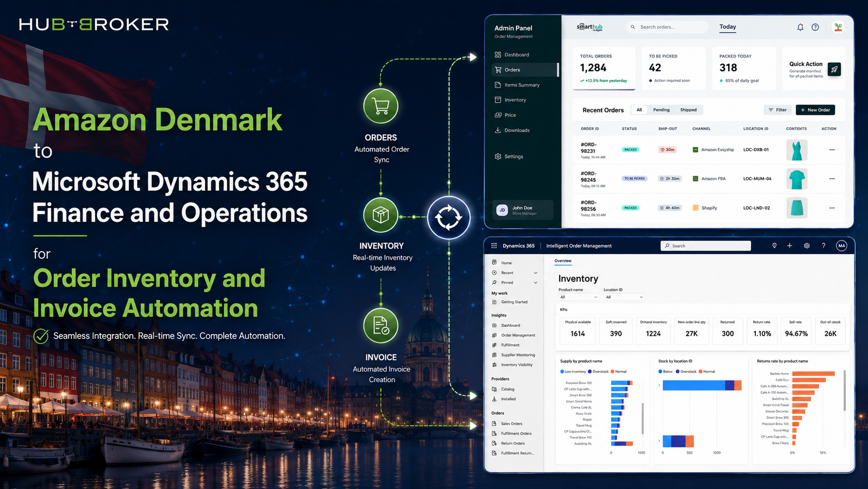Viewport: 868px width, 489px height.
Task: Click Low inventory legend swatch
Action: click(x=562, y=372)
